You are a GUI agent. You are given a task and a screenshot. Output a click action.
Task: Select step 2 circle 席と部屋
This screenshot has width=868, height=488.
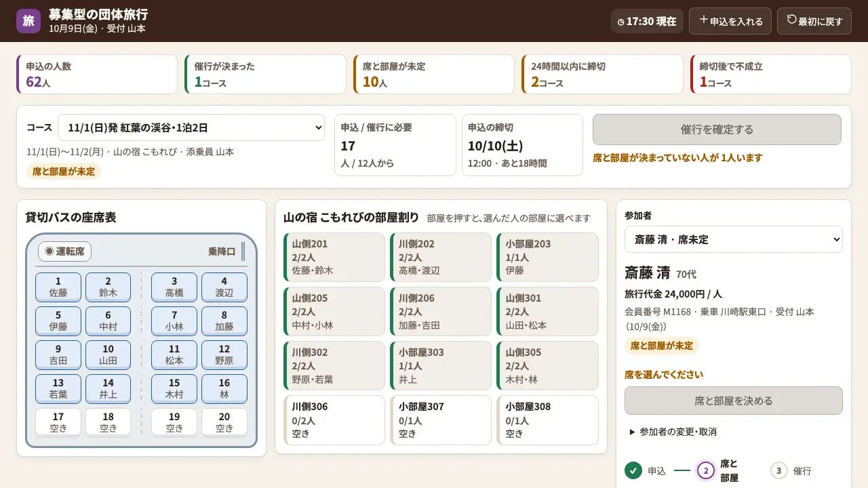tap(706, 470)
